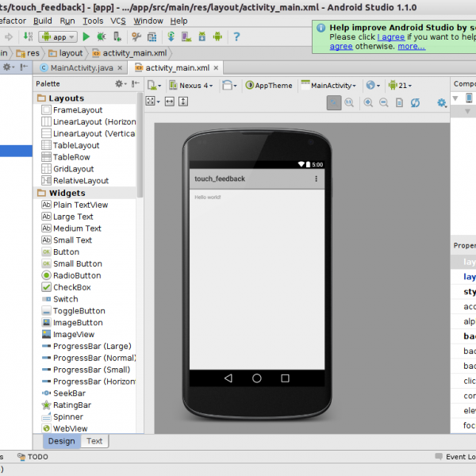This screenshot has height=476, width=476.
Task: Switch to the Design editor tab
Action: [x=62, y=441]
